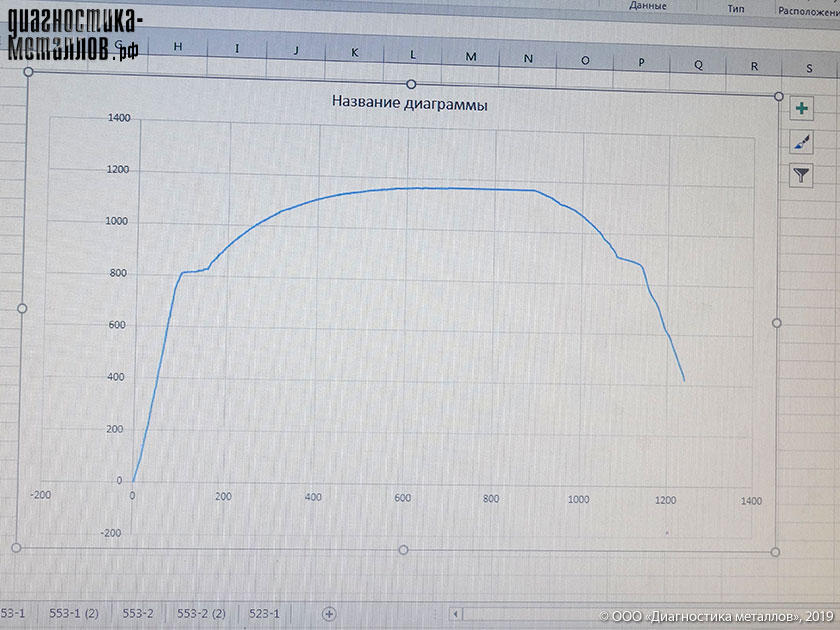The image size is (840, 630).
Task: Open the 553-2 (2) sheet tab
Action: click(x=201, y=613)
